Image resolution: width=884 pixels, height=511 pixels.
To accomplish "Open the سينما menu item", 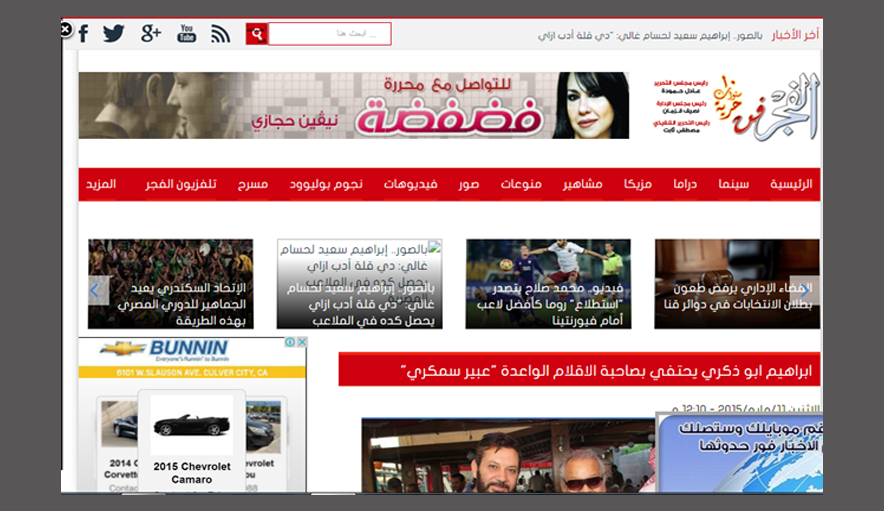I will (x=734, y=185).
